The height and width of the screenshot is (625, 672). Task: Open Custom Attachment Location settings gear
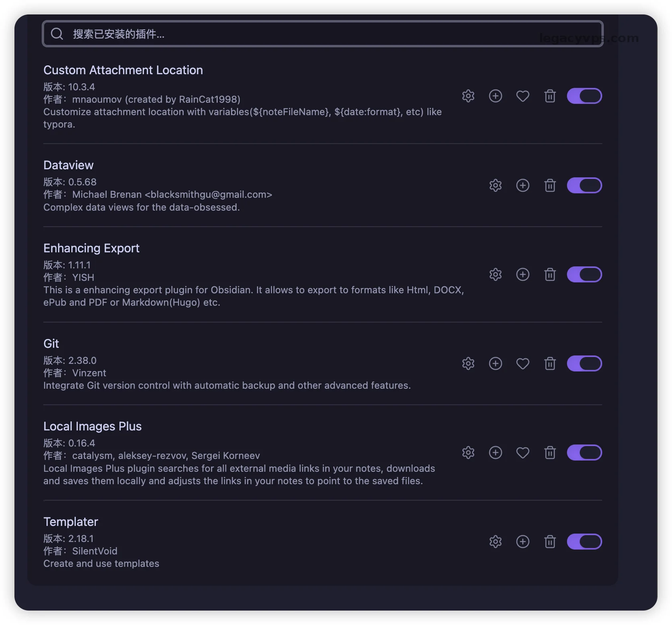point(468,96)
